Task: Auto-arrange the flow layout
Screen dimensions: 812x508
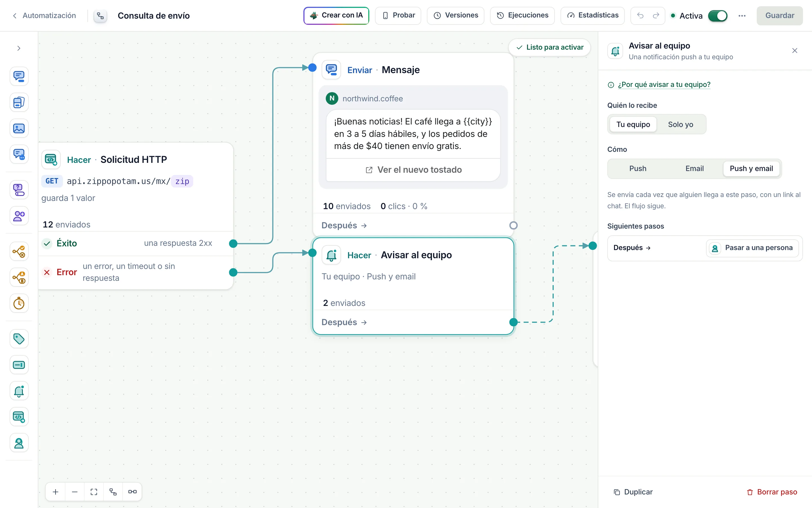Action: (x=113, y=492)
